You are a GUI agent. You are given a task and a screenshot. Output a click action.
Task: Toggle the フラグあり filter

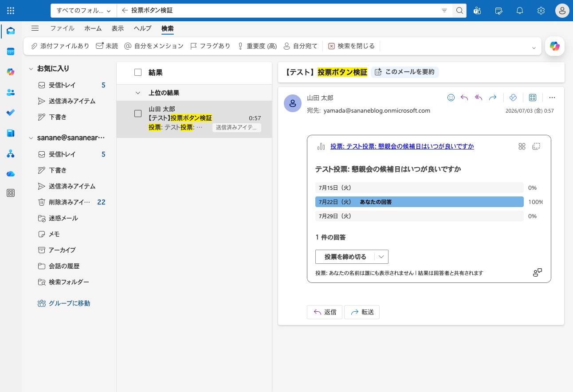click(210, 46)
